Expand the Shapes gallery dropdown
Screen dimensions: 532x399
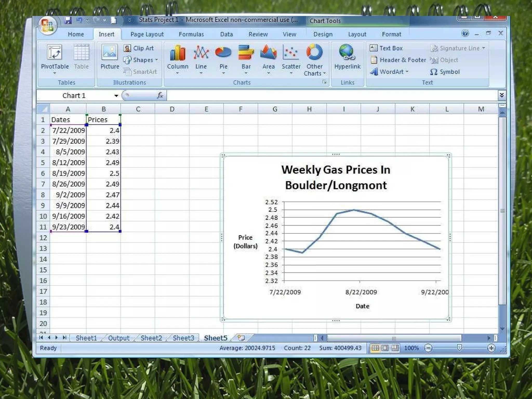tap(157, 60)
